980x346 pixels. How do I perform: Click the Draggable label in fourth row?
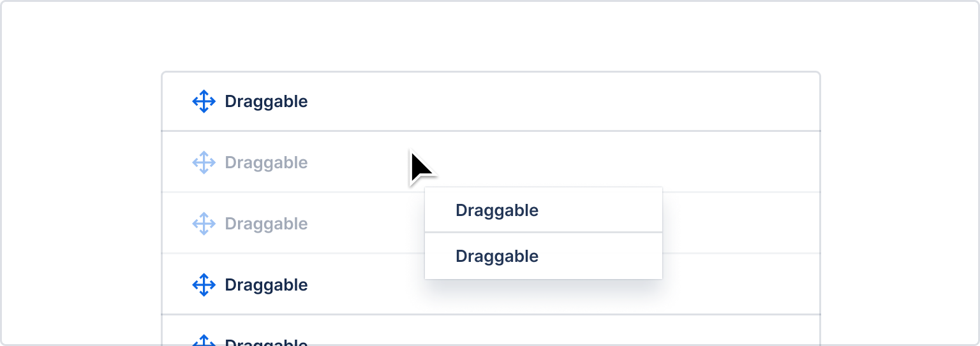click(266, 285)
